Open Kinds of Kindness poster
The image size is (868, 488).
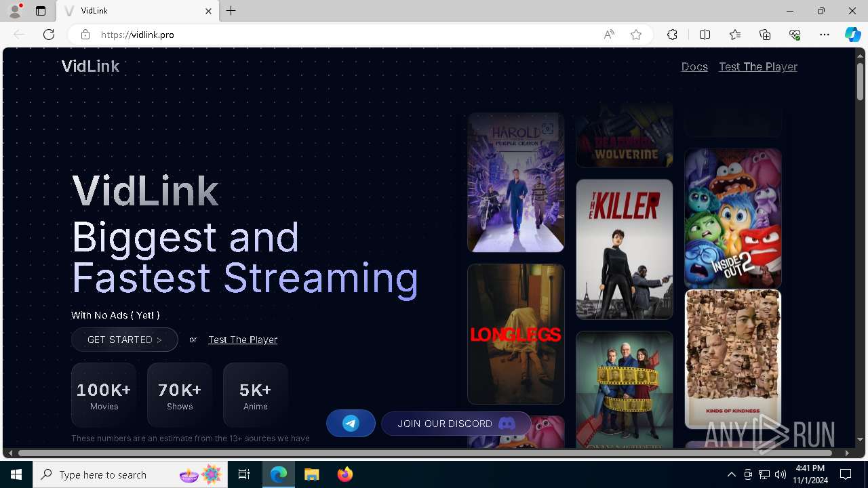click(733, 359)
